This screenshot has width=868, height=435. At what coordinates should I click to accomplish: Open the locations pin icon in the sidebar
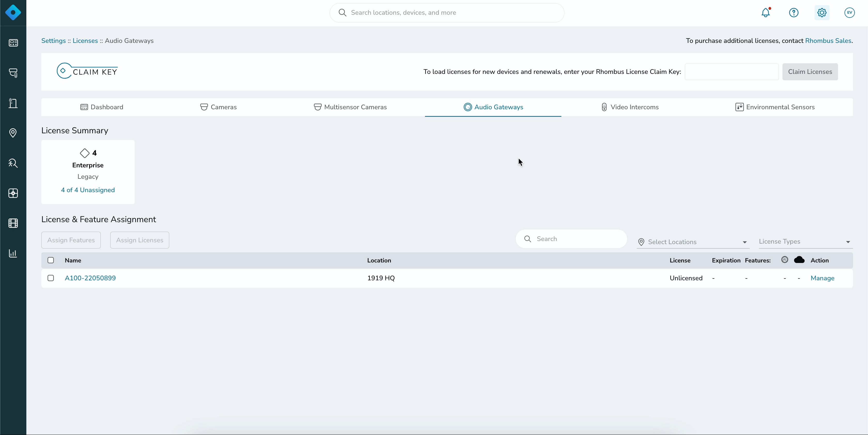(13, 133)
